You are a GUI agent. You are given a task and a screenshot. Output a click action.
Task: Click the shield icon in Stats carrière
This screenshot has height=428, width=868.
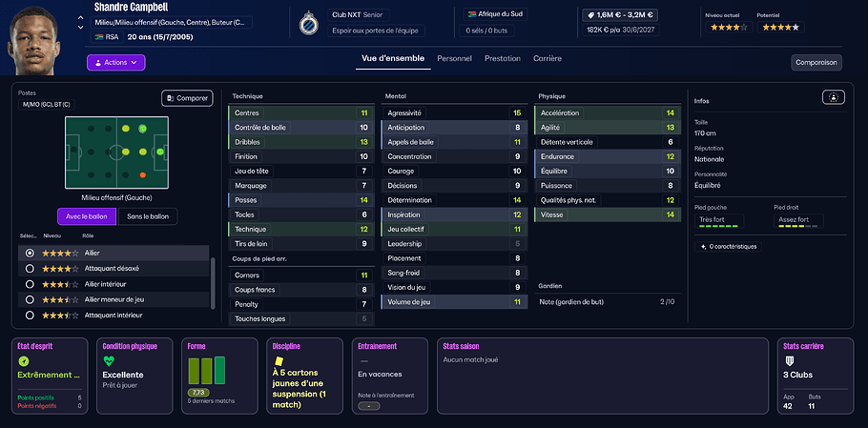pyautogui.click(x=789, y=361)
